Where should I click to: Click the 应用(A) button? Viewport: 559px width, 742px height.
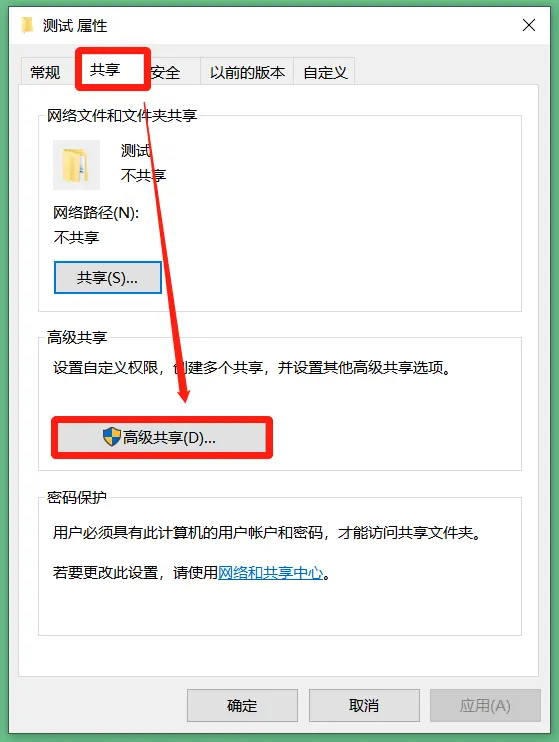[485, 706]
